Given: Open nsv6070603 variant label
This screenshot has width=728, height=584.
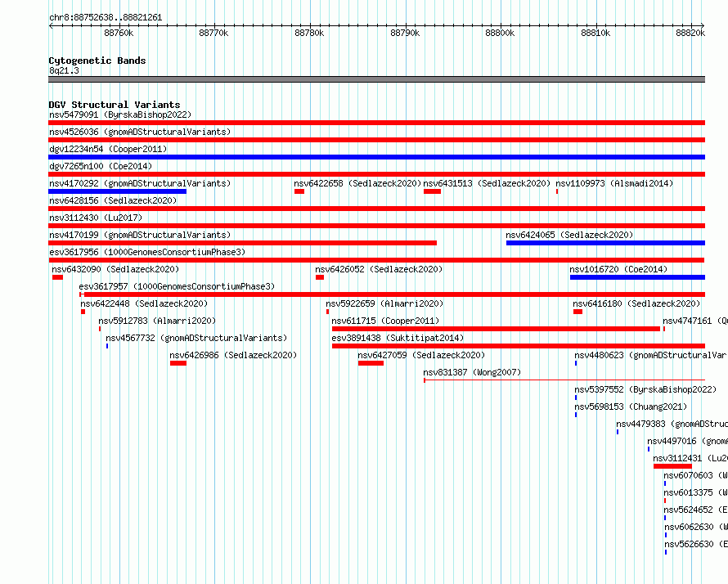Looking at the screenshot, I should pos(695,475).
